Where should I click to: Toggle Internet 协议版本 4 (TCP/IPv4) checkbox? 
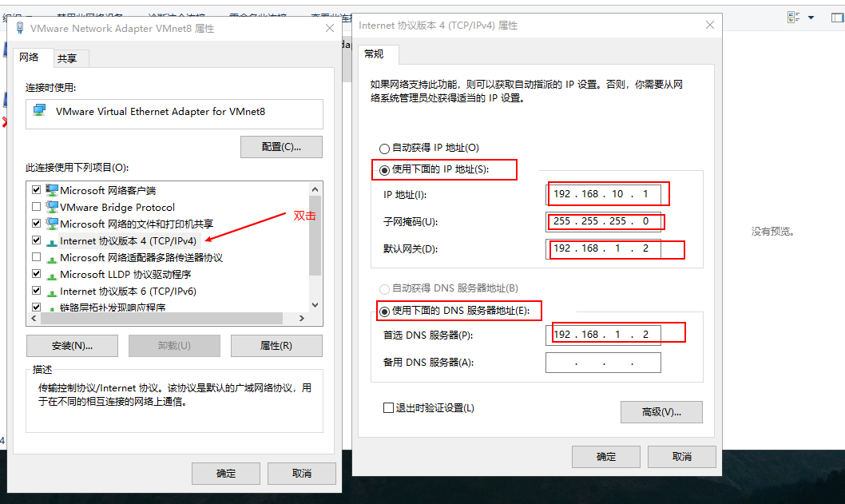(36, 240)
